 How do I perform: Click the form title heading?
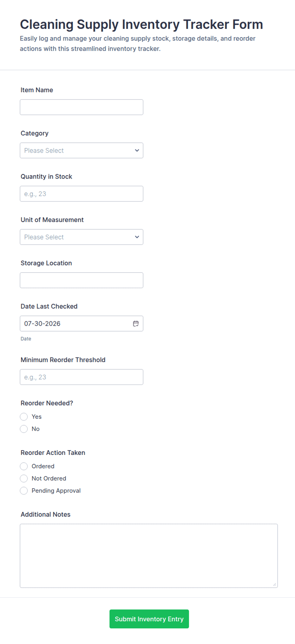[x=141, y=24]
